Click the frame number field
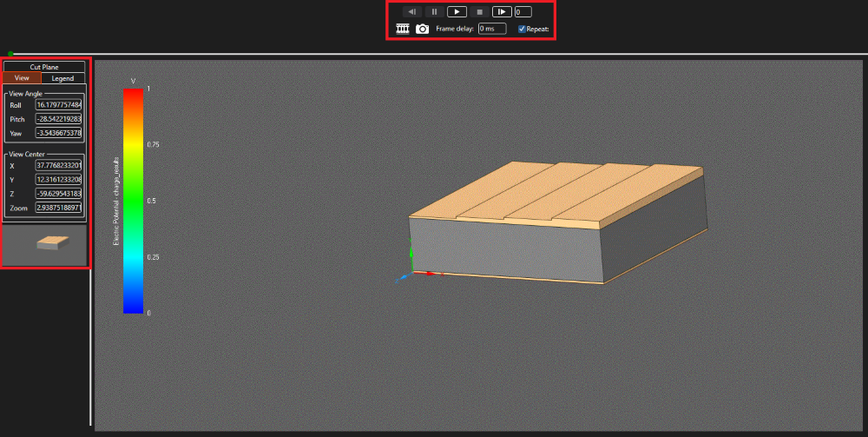 pos(523,11)
